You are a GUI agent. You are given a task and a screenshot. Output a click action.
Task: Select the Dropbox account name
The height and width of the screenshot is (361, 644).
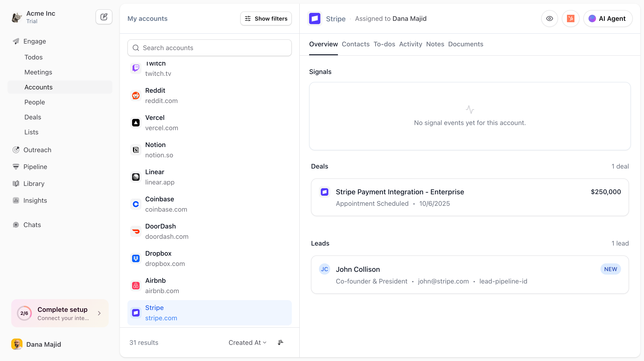click(158, 254)
